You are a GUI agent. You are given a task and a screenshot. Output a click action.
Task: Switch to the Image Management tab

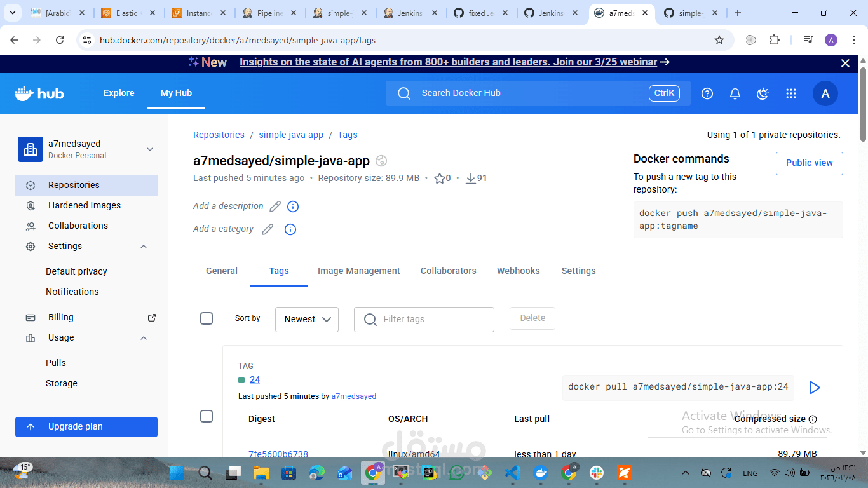point(359,271)
